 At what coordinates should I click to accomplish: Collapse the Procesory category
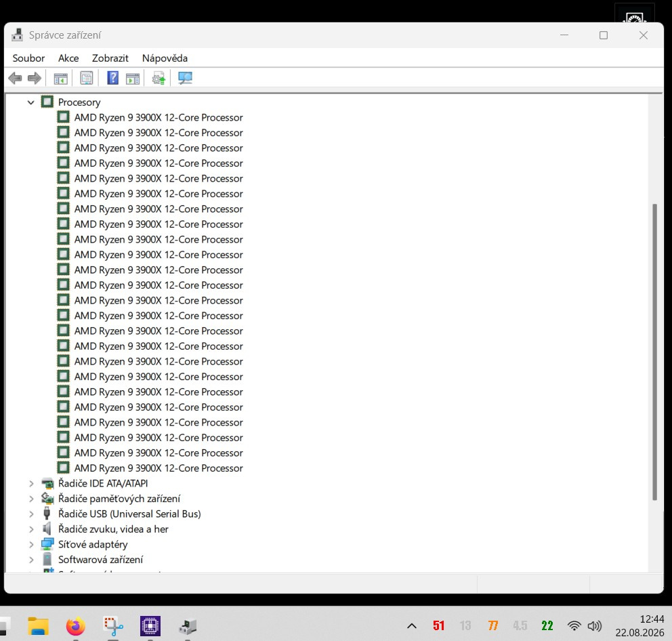click(x=31, y=102)
